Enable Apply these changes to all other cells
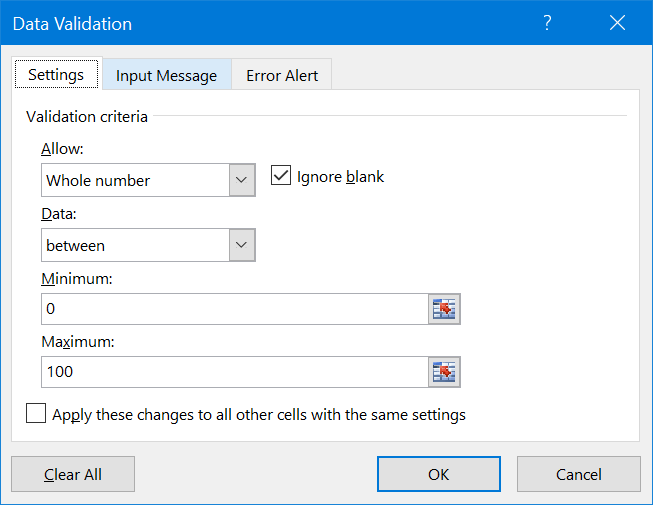653x505 pixels. (x=36, y=414)
